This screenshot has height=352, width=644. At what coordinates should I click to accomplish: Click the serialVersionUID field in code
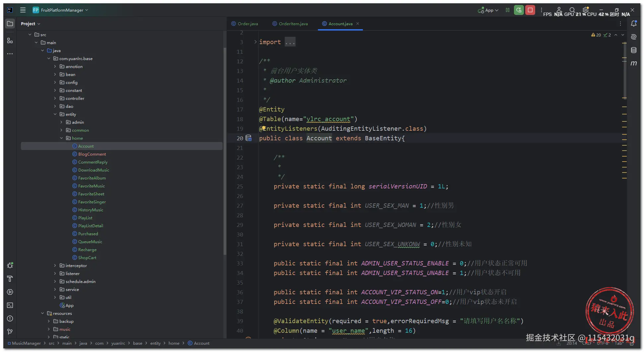(398, 186)
